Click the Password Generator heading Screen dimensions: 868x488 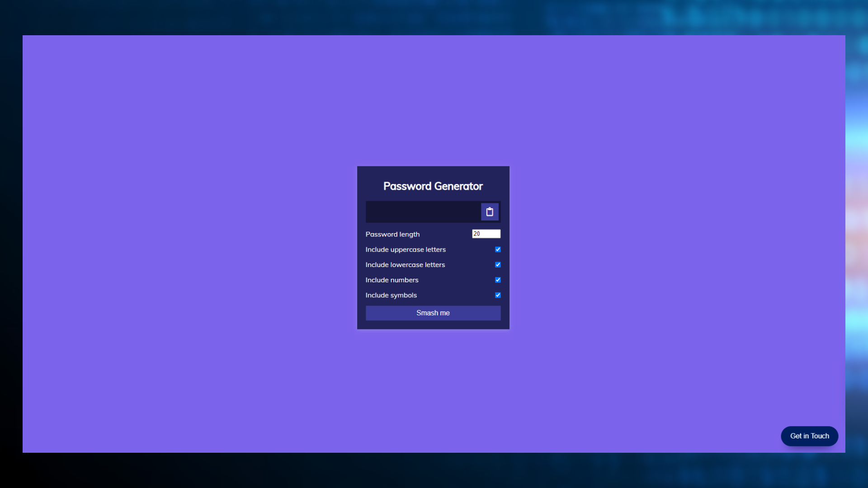pos(433,186)
